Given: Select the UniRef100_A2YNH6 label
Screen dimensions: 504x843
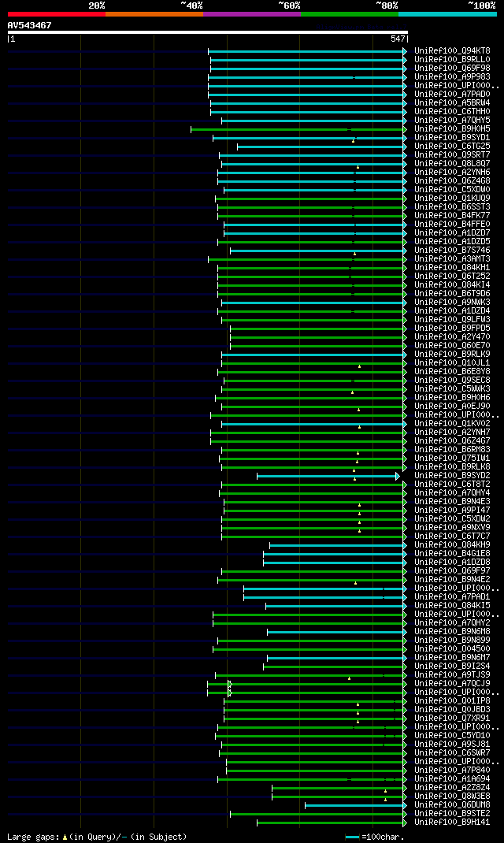Looking at the screenshot, I should tap(452, 172).
